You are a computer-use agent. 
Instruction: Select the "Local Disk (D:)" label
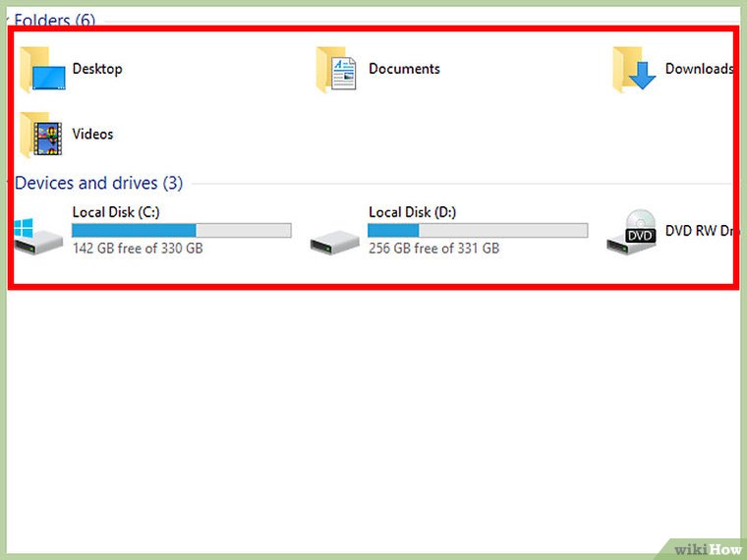point(412,212)
